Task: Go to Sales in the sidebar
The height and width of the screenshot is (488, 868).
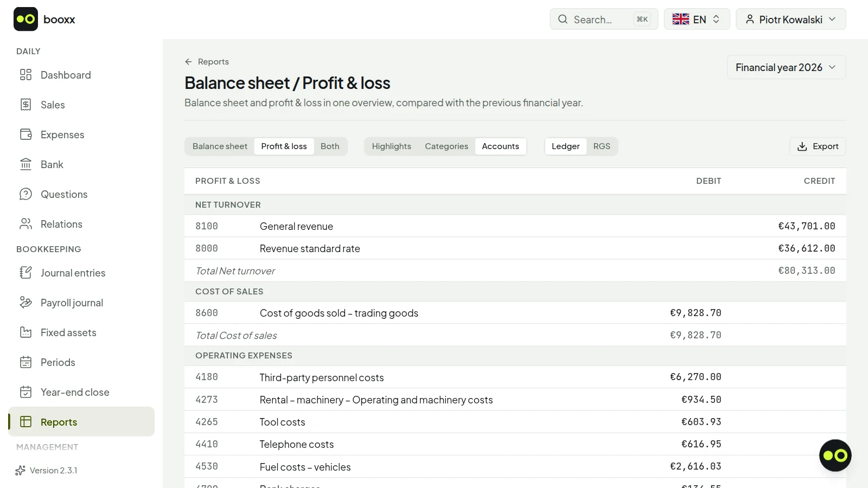Action: (81, 105)
